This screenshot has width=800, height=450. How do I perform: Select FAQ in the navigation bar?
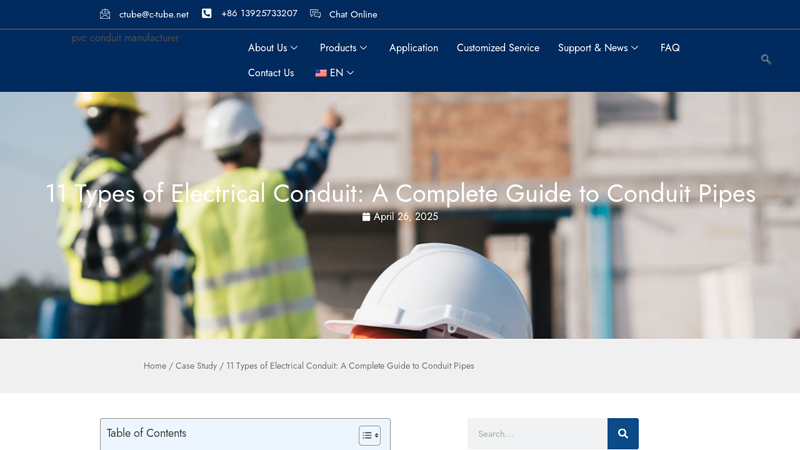click(670, 48)
